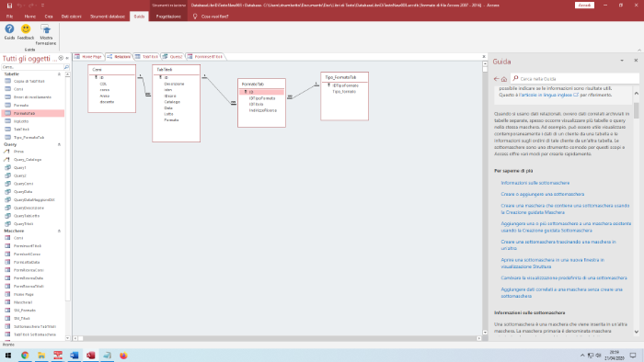The image size is (644, 362).
Task: Select ID field in FormatoTab table box
Action: pyautogui.click(x=261, y=92)
